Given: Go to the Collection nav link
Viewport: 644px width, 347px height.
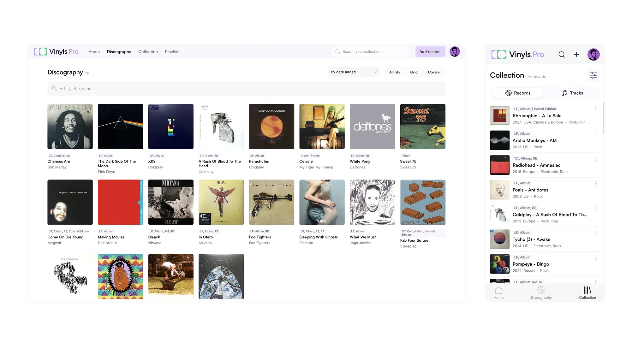Looking at the screenshot, I should [x=148, y=52].
